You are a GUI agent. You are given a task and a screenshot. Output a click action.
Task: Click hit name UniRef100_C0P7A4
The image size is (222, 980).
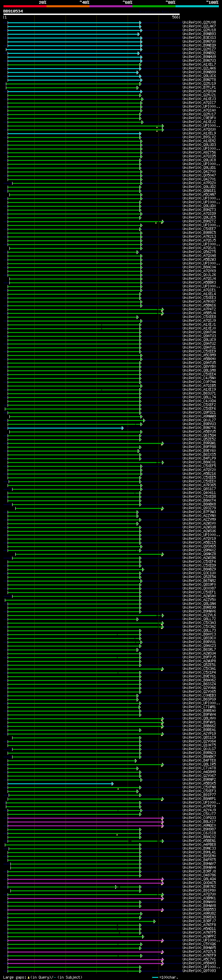tap(199, 382)
